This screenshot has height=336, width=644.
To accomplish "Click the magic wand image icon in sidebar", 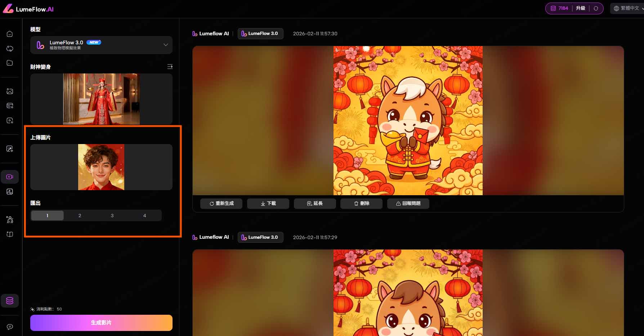I will point(10,149).
